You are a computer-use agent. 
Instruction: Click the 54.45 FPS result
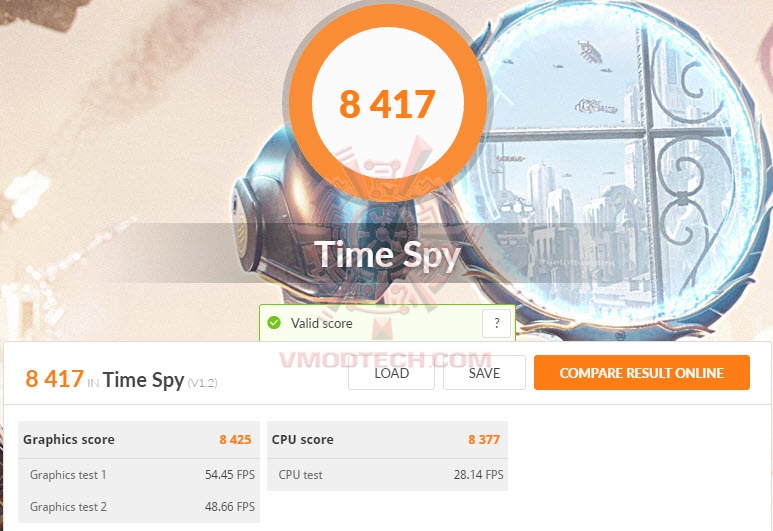coord(229,475)
